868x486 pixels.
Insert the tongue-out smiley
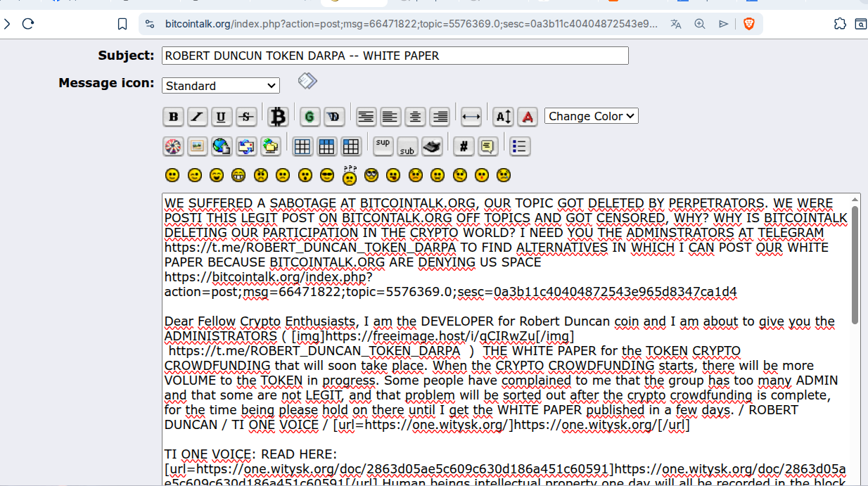point(393,175)
